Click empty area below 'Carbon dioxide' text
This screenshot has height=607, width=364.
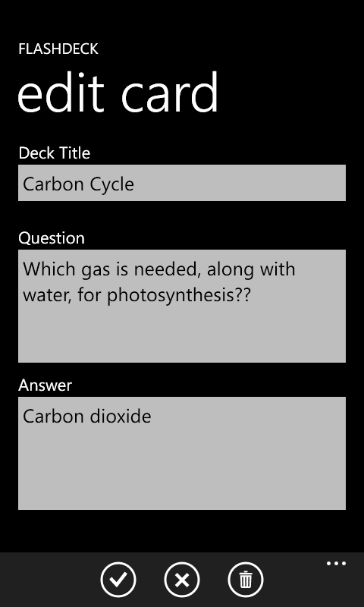(182, 468)
